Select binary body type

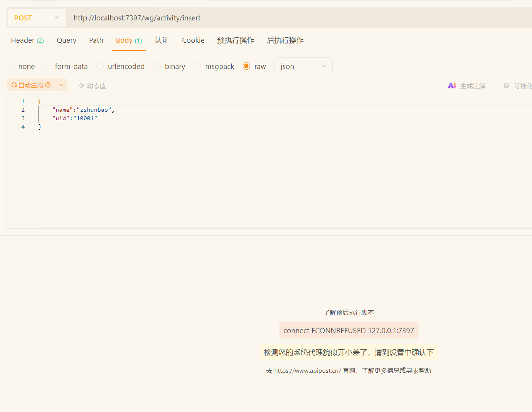[157, 66]
